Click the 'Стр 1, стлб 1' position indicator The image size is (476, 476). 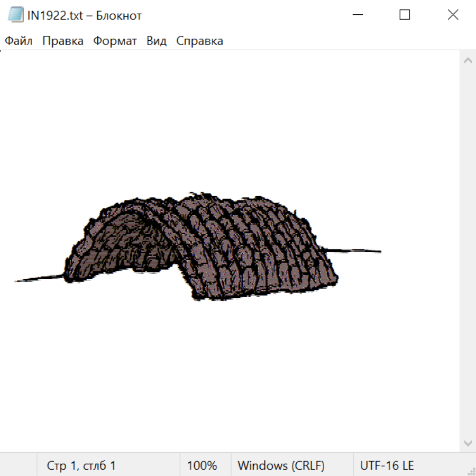[x=81, y=465]
